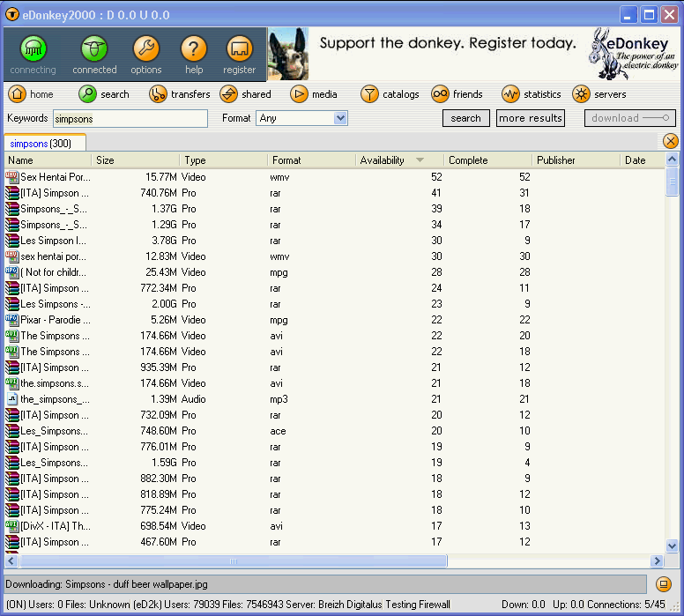Open the shared files icon
This screenshot has height=616, width=684.
(x=228, y=93)
